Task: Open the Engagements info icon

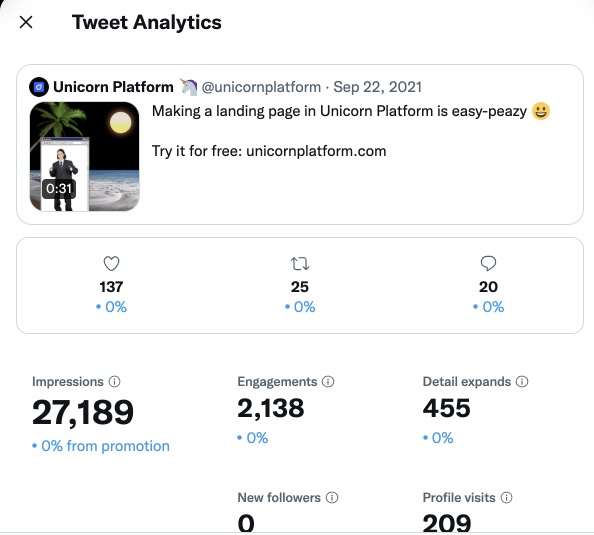Action: (328, 382)
